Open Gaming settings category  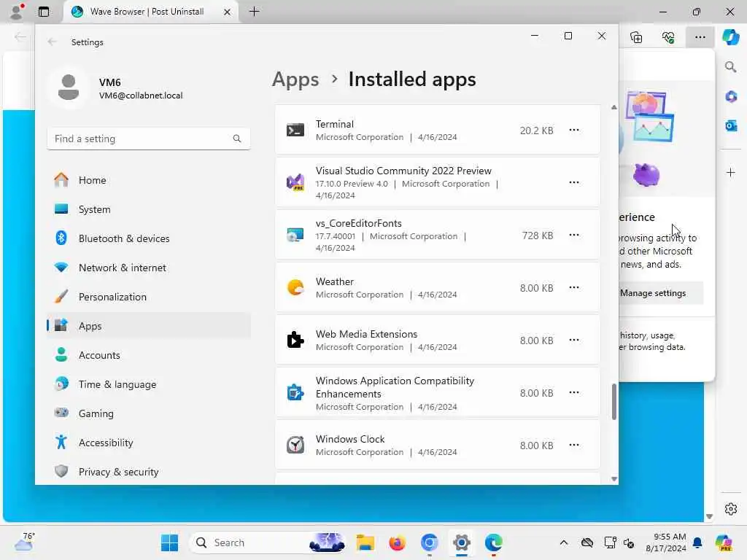149,413
